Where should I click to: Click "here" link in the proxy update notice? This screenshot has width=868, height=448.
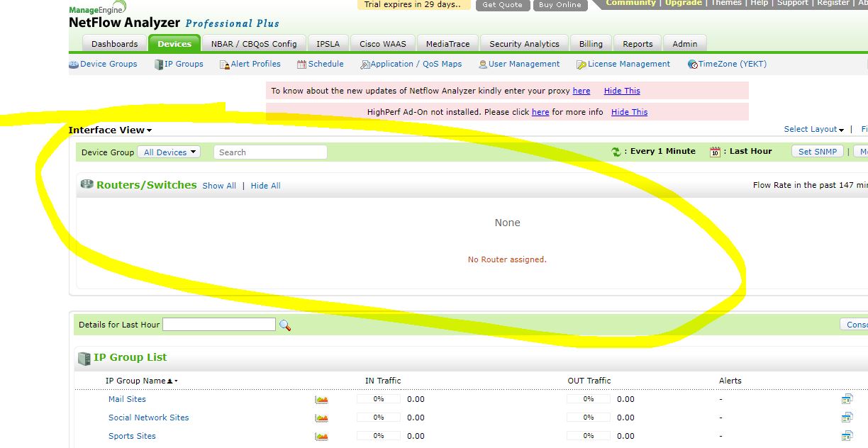(582, 91)
